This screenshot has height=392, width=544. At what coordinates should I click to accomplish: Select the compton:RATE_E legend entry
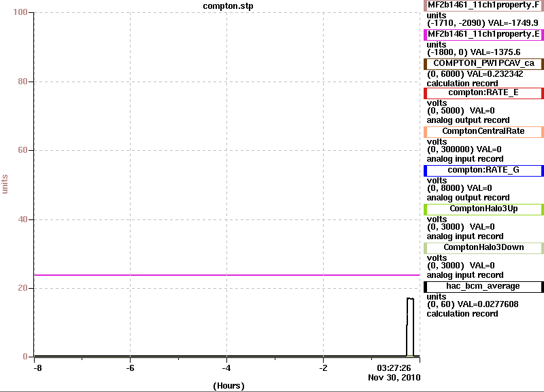pyautogui.click(x=483, y=93)
